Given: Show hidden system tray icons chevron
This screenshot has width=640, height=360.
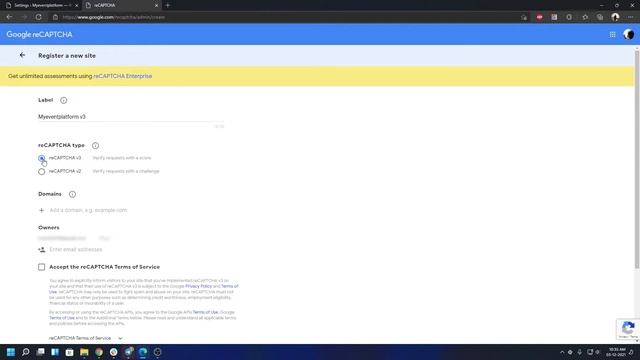Looking at the screenshot, I should pos(562,352).
